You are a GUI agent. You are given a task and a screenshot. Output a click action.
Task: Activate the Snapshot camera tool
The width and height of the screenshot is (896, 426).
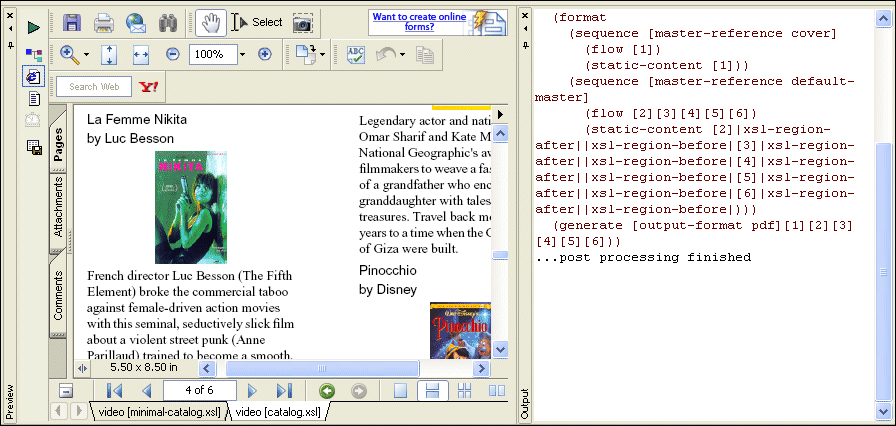point(302,22)
